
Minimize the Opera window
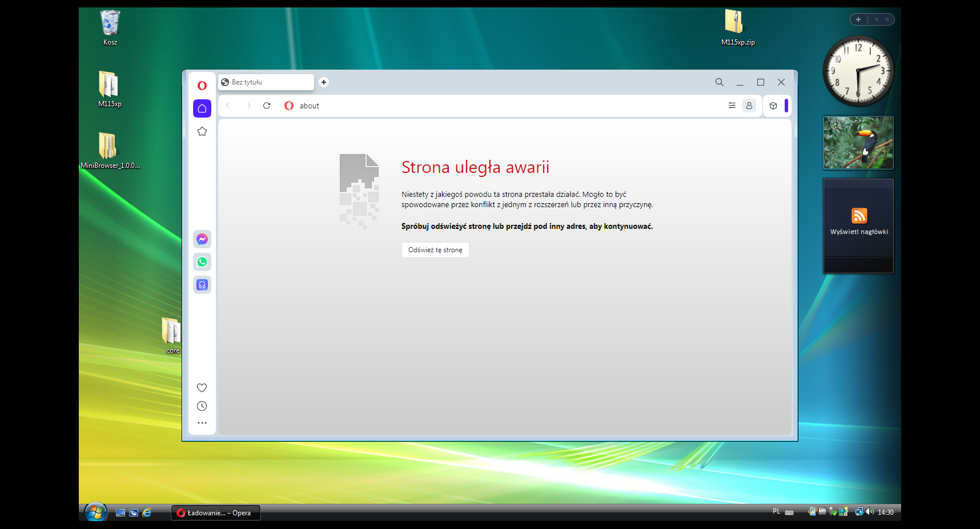click(740, 82)
